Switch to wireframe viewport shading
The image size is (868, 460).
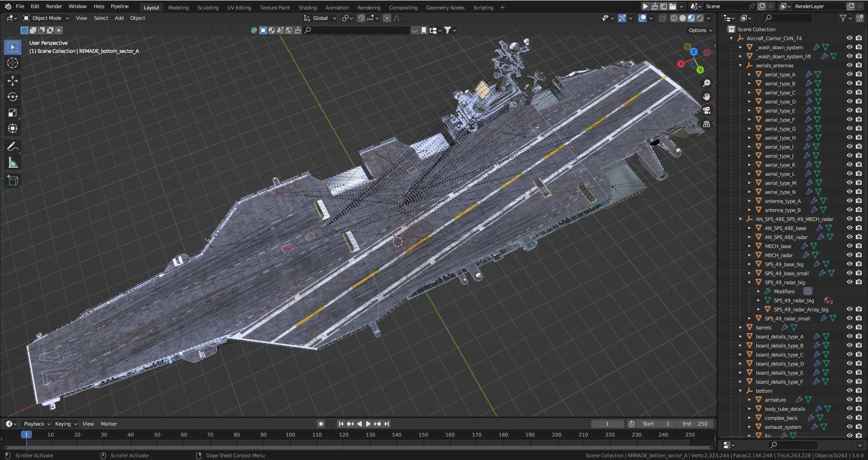(674, 18)
